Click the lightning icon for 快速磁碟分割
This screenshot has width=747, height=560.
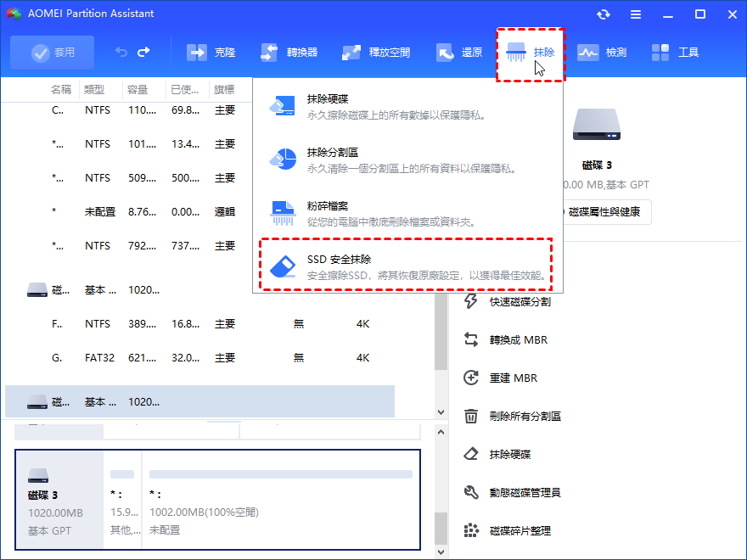pos(470,301)
